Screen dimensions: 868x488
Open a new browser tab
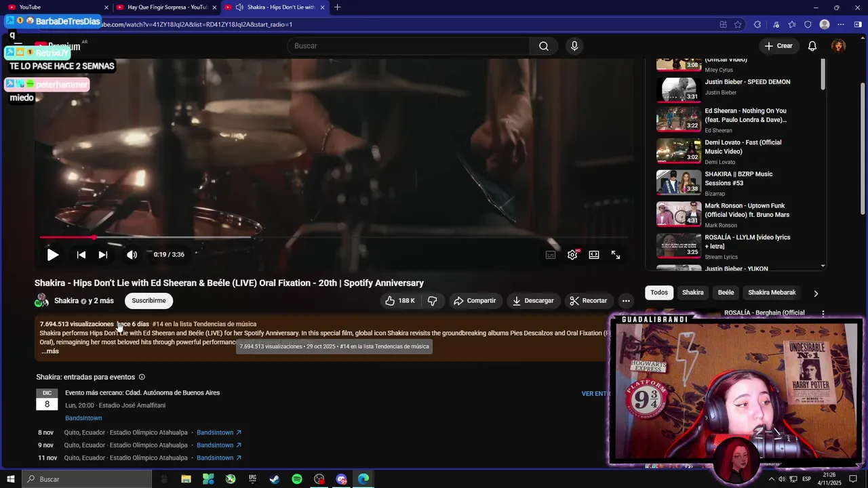(x=337, y=7)
